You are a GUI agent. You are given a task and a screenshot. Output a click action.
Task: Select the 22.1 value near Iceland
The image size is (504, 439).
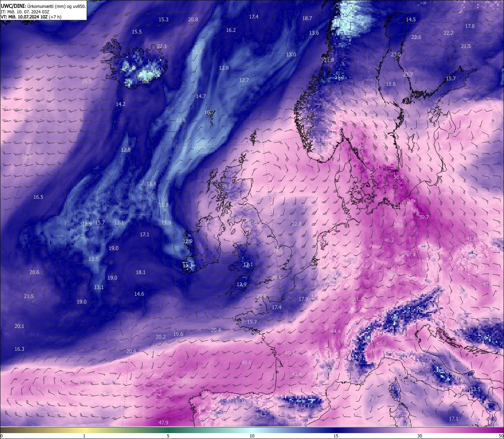162,46
